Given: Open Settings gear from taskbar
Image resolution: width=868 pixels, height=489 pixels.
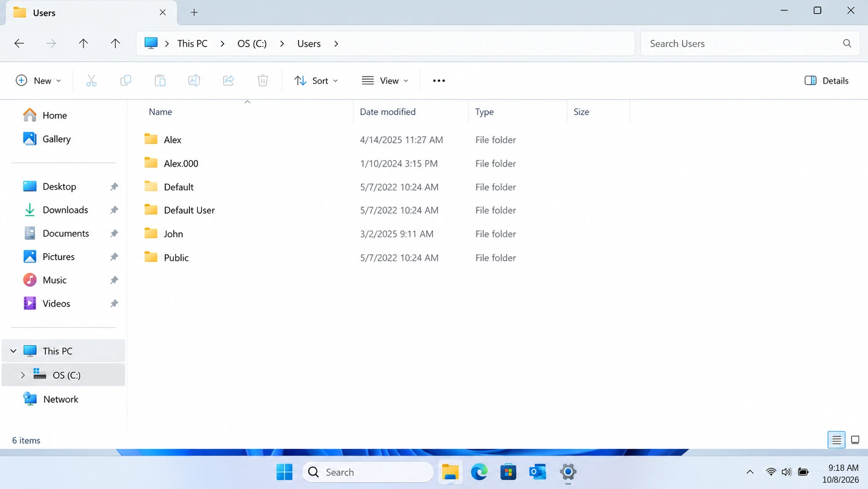Looking at the screenshot, I should point(568,472).
